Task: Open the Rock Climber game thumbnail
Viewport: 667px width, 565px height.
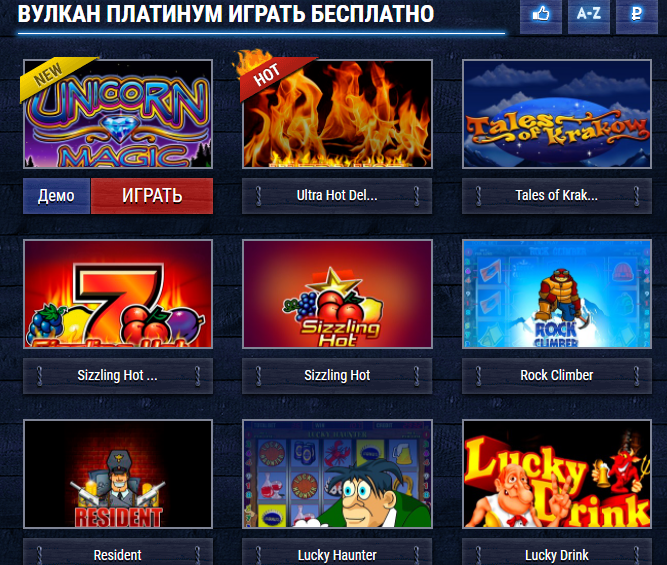Action: [x=557, y=294]
